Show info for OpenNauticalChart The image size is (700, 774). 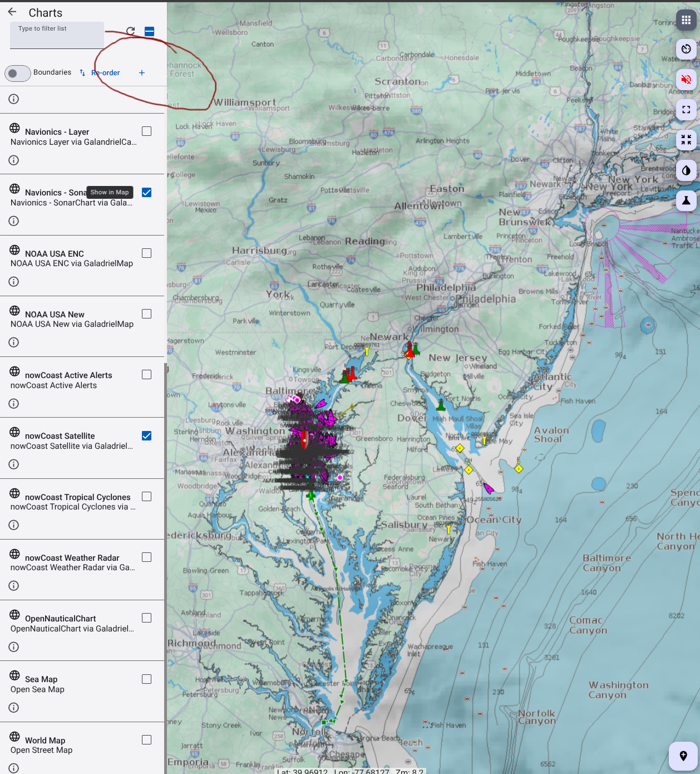point(14,647)
